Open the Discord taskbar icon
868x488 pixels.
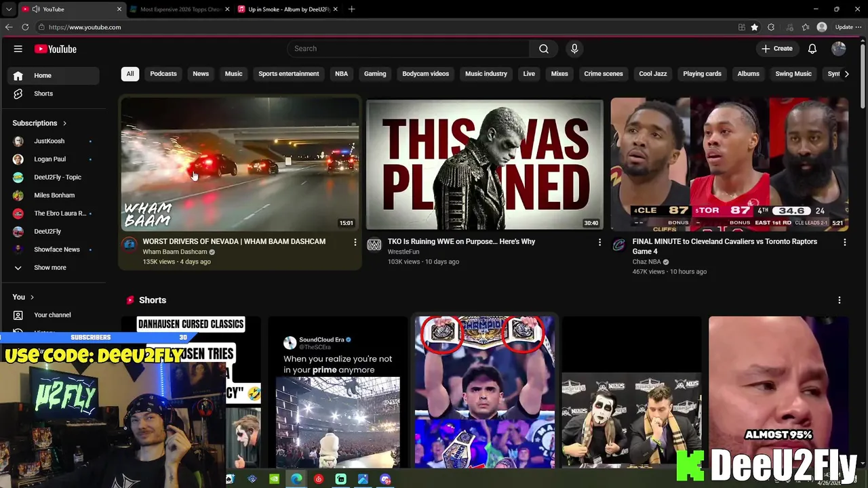point(385,479)
